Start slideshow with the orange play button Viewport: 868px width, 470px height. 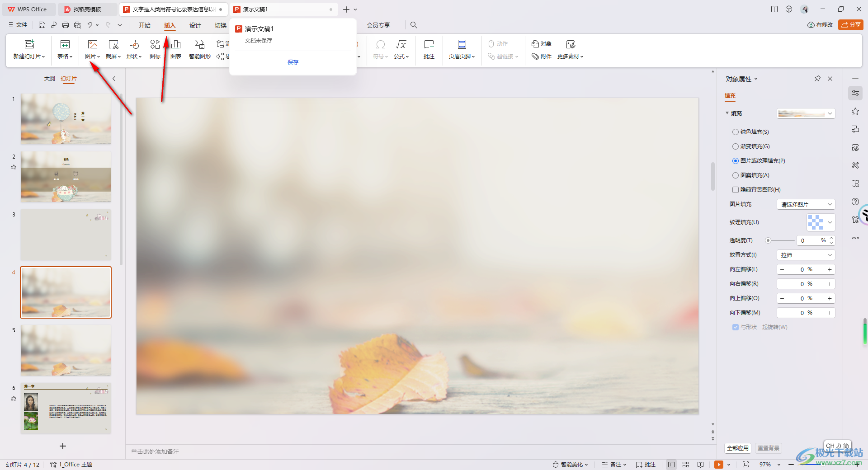[x=719, y=465]
